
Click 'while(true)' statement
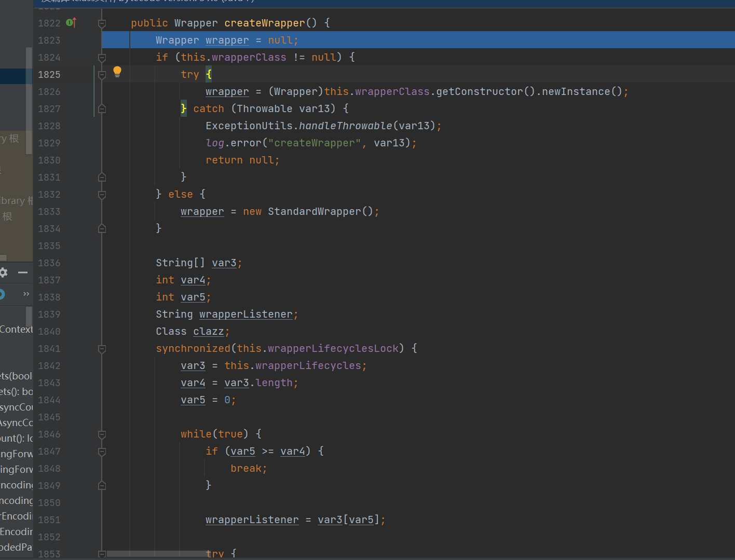pyautogui.click(x=214, y=434)
